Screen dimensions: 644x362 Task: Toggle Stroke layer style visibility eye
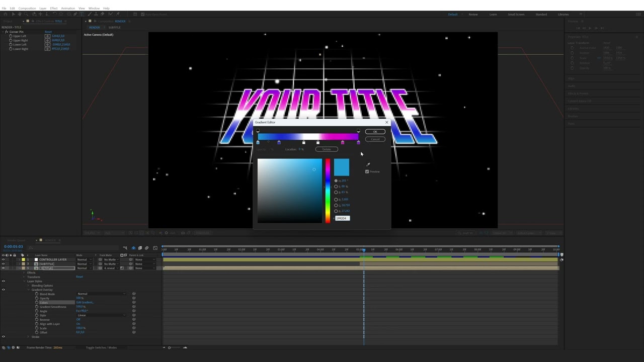click(4, 336)
